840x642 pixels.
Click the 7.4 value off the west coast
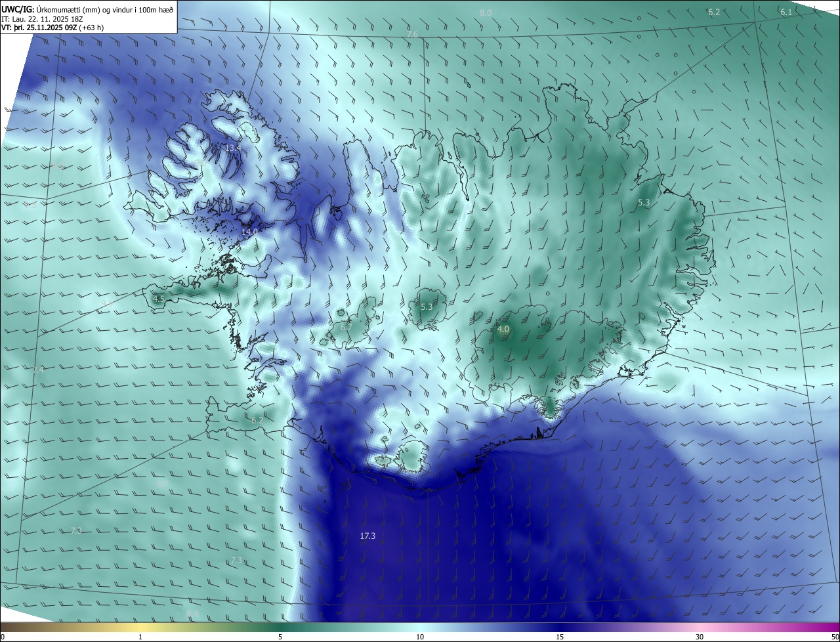pyautogui.click(x=39, y=370)
